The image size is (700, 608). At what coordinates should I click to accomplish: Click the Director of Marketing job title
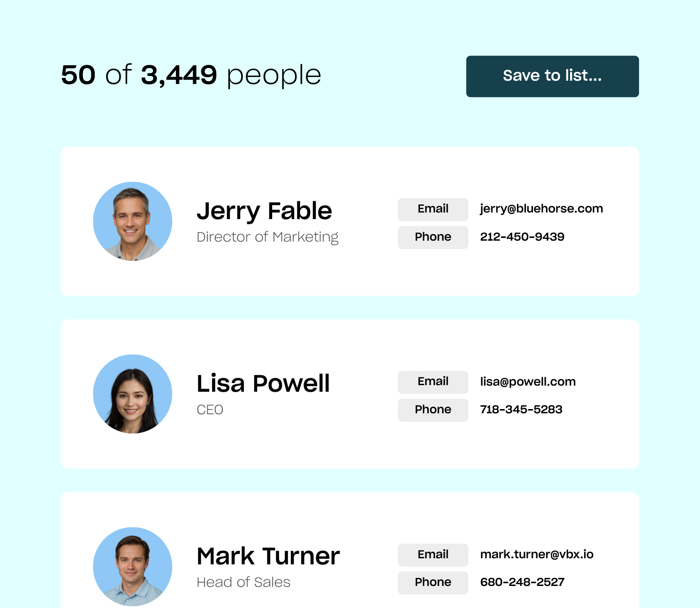tap(267, 237)
